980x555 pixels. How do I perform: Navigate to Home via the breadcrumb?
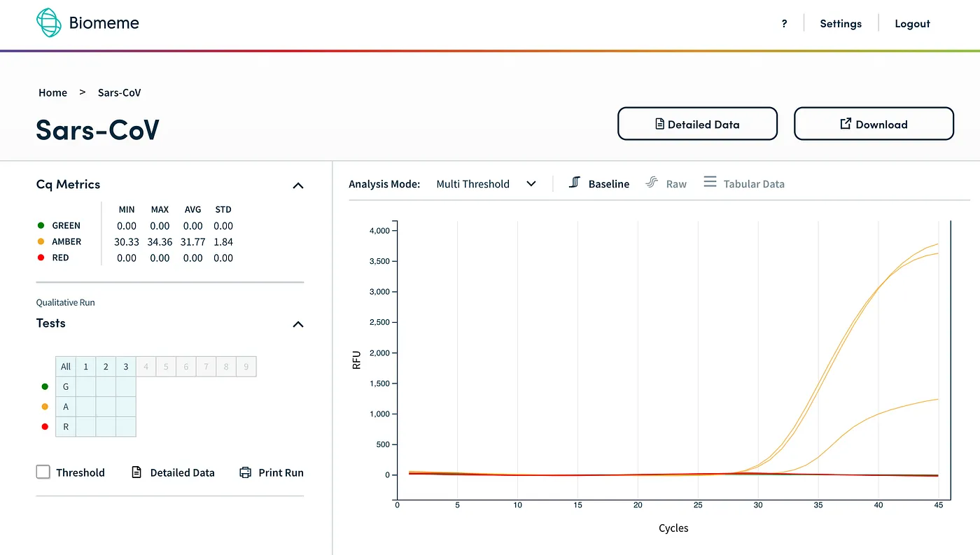52,92
